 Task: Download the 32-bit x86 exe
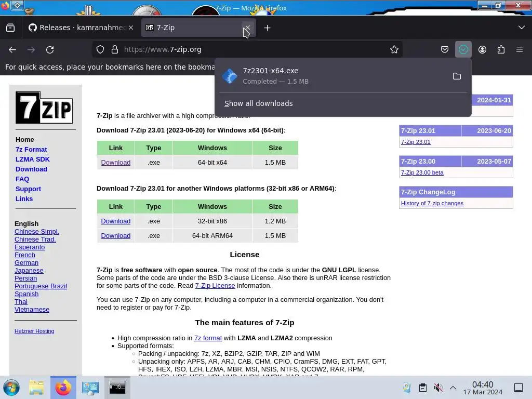(116, 221)
